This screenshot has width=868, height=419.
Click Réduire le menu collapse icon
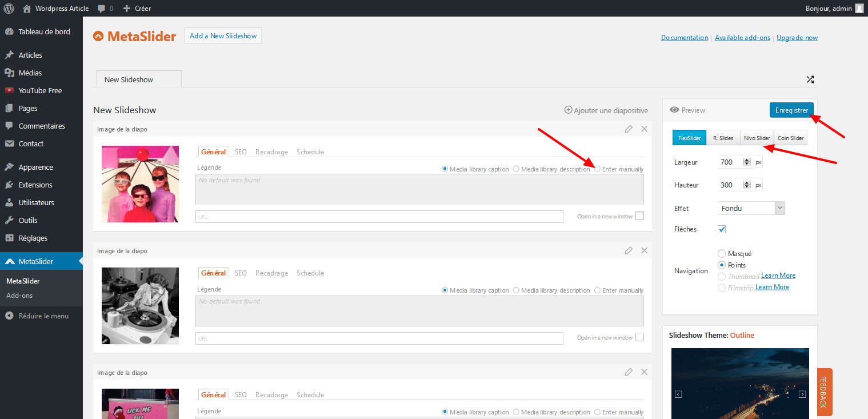pyautogui.click(x=9, y=316)
